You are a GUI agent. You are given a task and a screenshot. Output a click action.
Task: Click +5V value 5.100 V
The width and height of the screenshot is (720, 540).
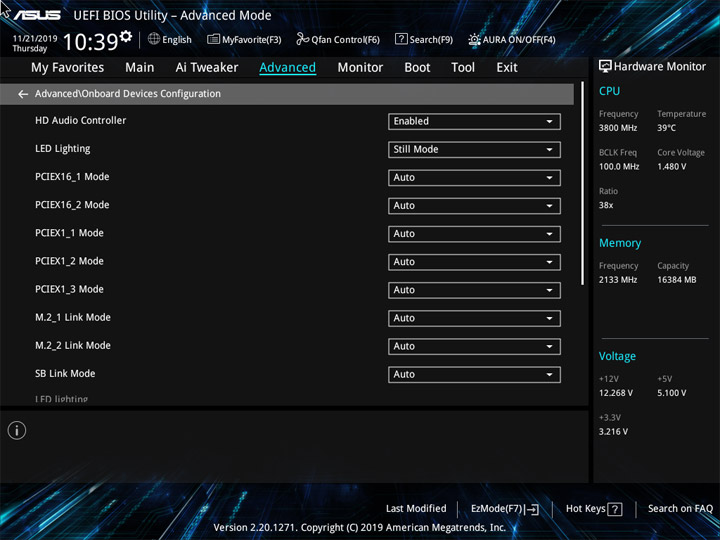tap(672, 393)
